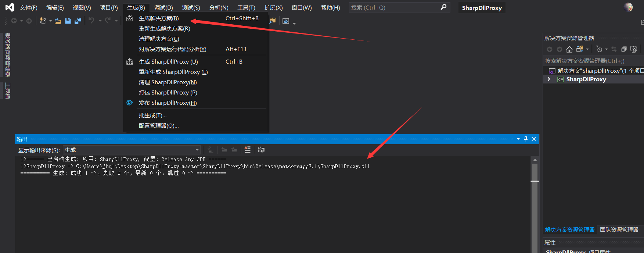The width and height of the screenshot is (644, 253).
Task: Open the navigate backward history dropdown arrow
Action: pyautogui.click(x=22, y=21)
